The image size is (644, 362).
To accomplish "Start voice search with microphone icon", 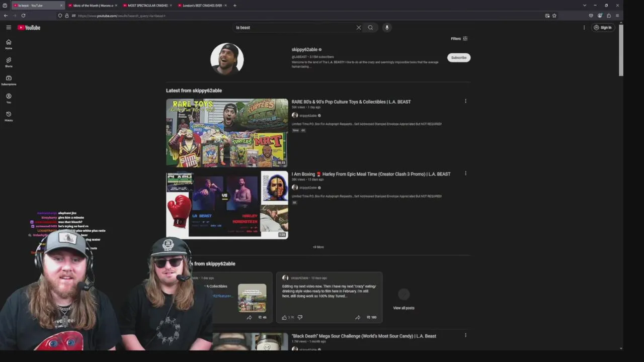I will pos(387,28).
